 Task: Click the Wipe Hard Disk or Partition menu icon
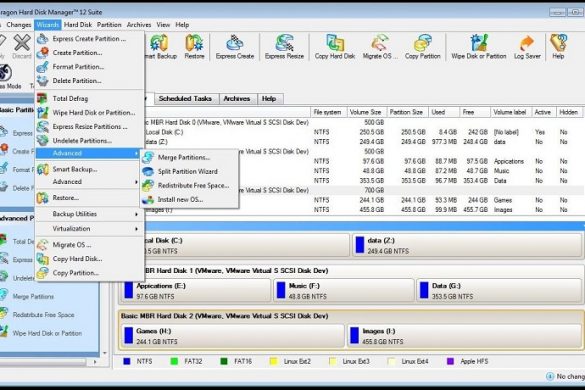pyautogui.click(x=43, y=112)
